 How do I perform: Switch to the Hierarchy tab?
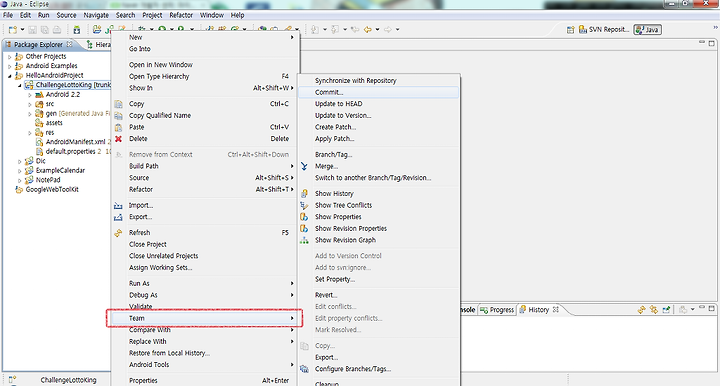click(98, 45)
